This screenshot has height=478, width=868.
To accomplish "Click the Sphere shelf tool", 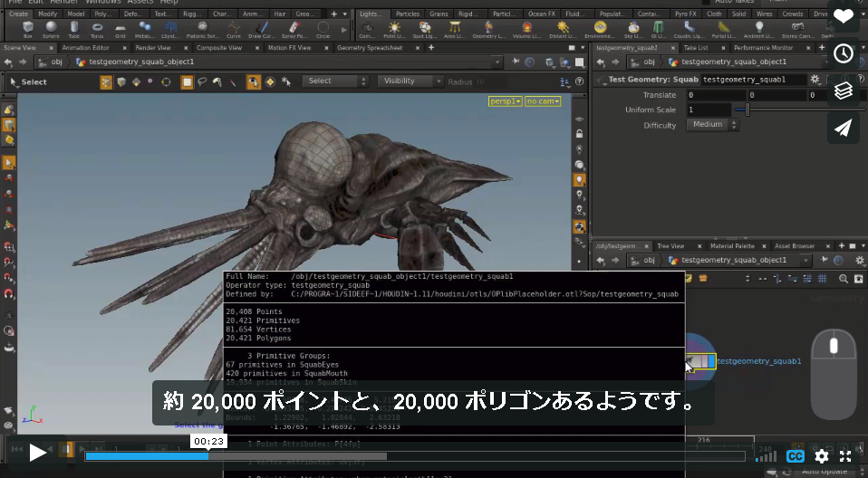I will [51, 29].
